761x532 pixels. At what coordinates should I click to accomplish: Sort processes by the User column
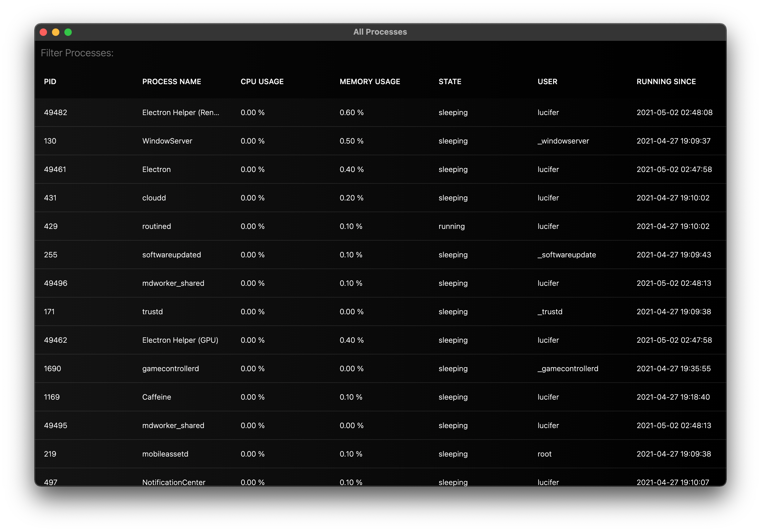pyautogui.click(x=547, y=82)
